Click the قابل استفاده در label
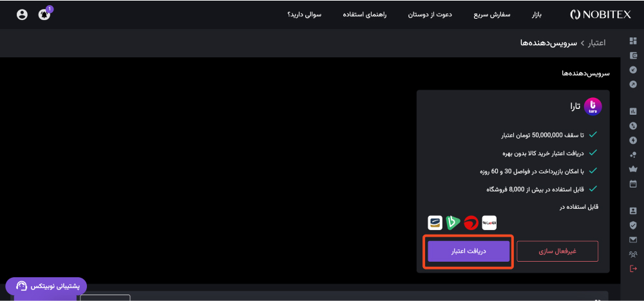 [x=579, y=207]
